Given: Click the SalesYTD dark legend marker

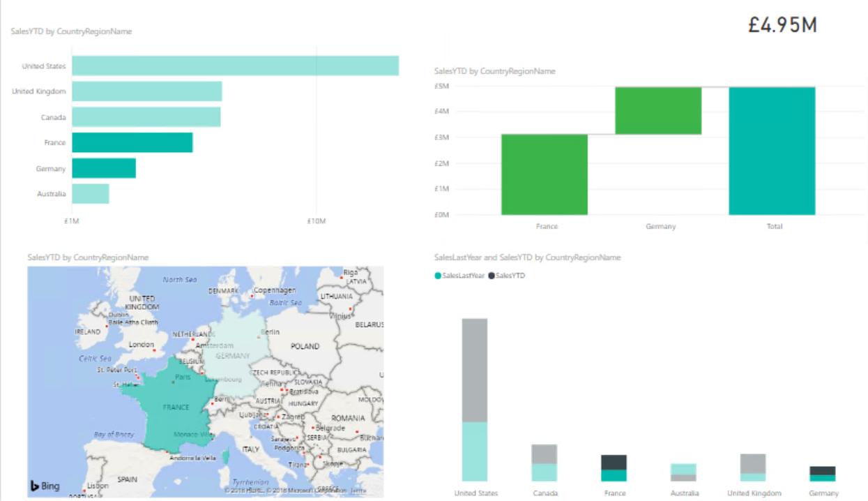Looking at the screenshot, I should 492,276.
